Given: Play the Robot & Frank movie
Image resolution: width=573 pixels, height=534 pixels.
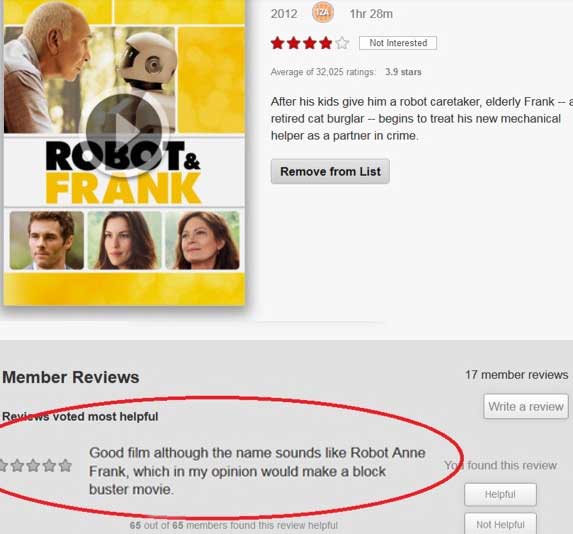Looking at the screenshot, I should coord(124,131).
